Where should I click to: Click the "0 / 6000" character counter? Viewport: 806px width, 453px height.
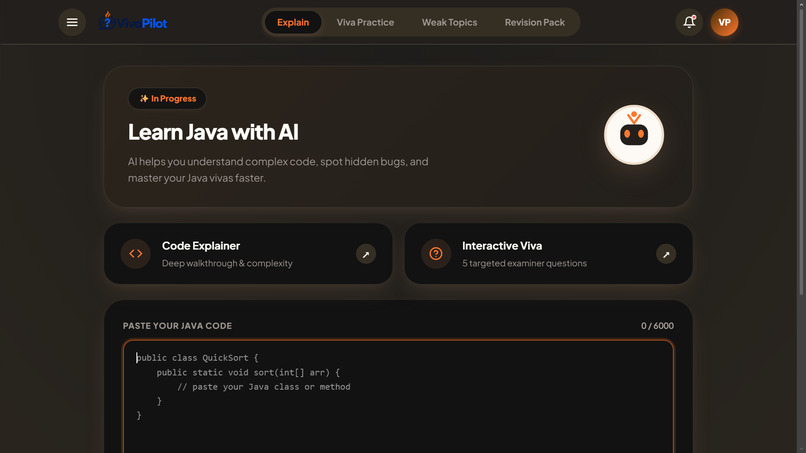(657, 325)
